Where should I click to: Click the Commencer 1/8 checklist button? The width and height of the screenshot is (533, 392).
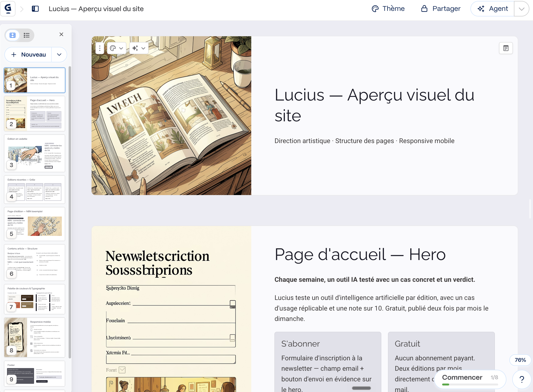470,379
